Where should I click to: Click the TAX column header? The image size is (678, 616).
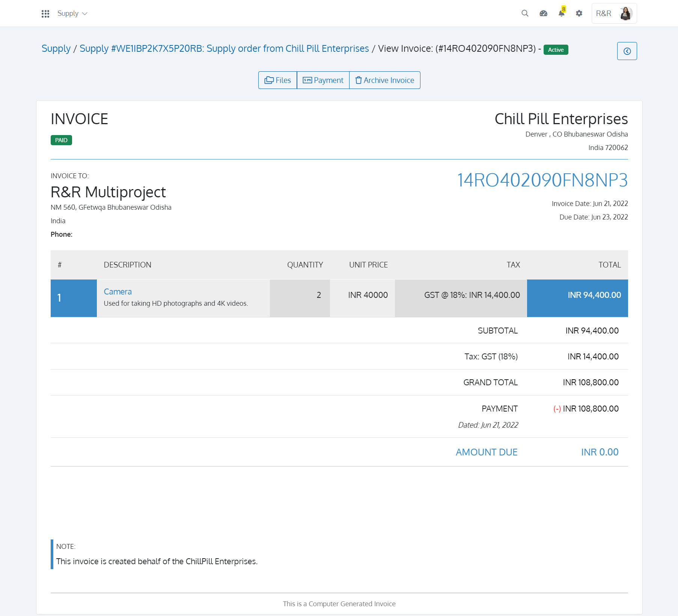[513, 265]
